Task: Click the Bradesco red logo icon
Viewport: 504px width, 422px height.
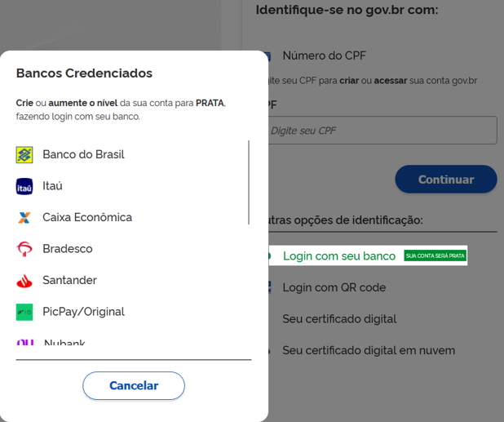Action: [x=24, y=249]
